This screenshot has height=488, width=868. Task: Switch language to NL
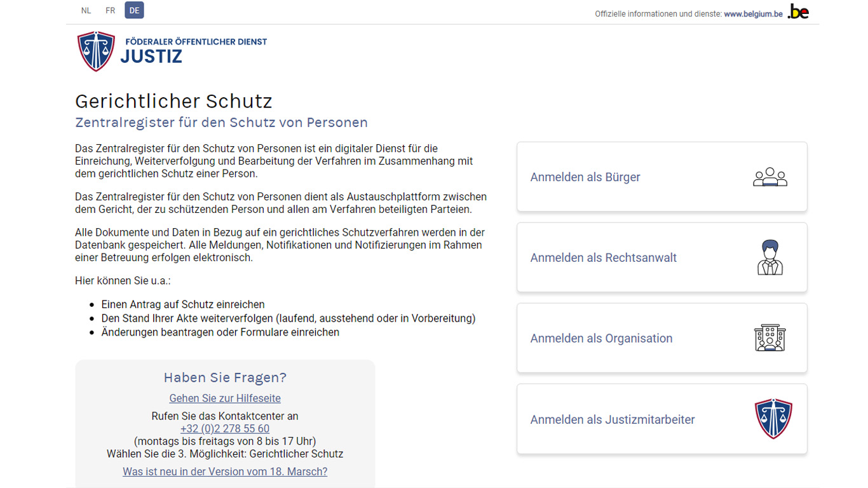click(x=86, y=11)
